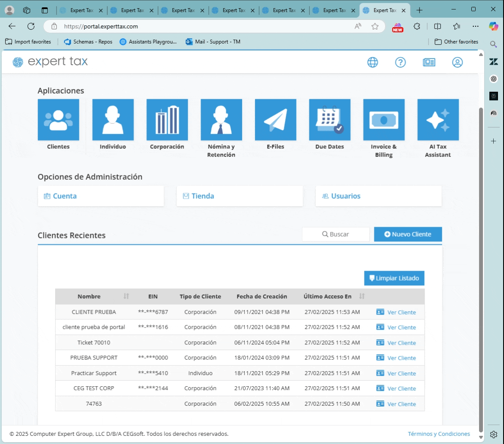Open the Cuenta administration option
The height and width of the screenshot is (444, 504).
[101, 196]
